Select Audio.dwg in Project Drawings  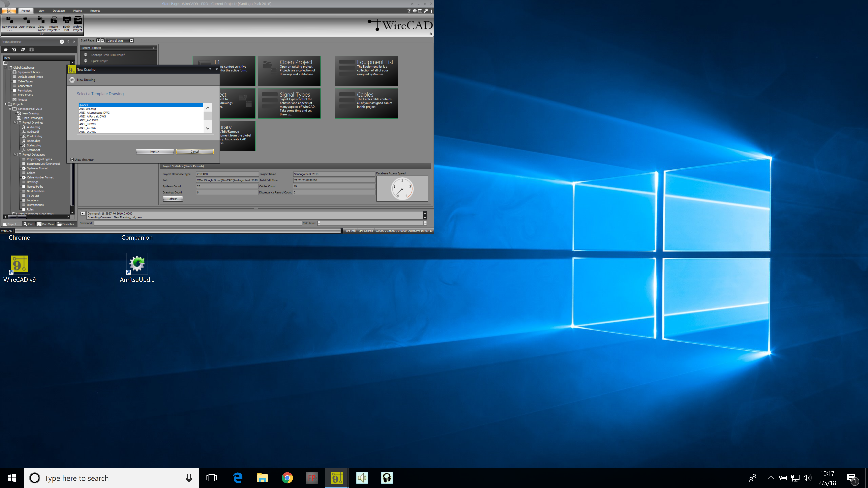[33, 127]
